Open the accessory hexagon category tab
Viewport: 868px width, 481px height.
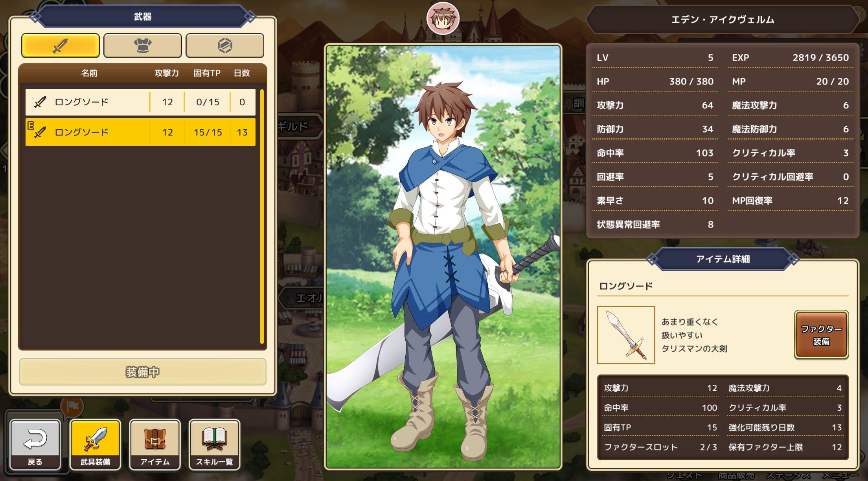click(x=224, y=46)
